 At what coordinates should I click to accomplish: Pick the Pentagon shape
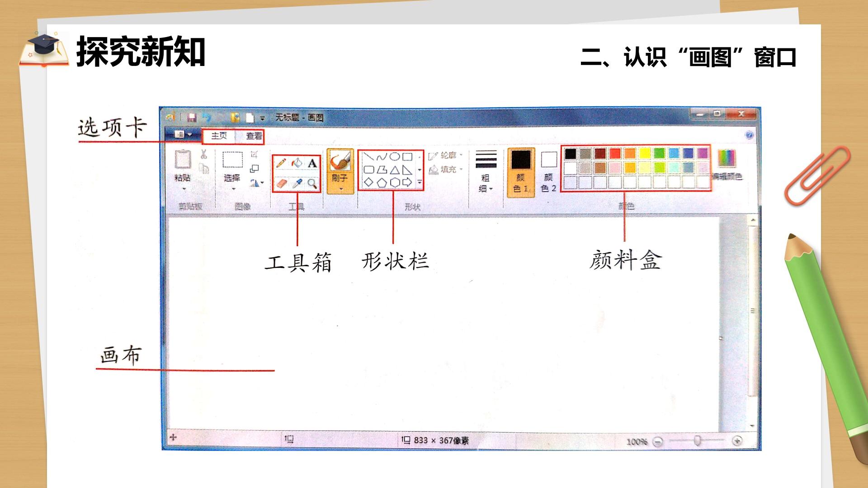382,183
